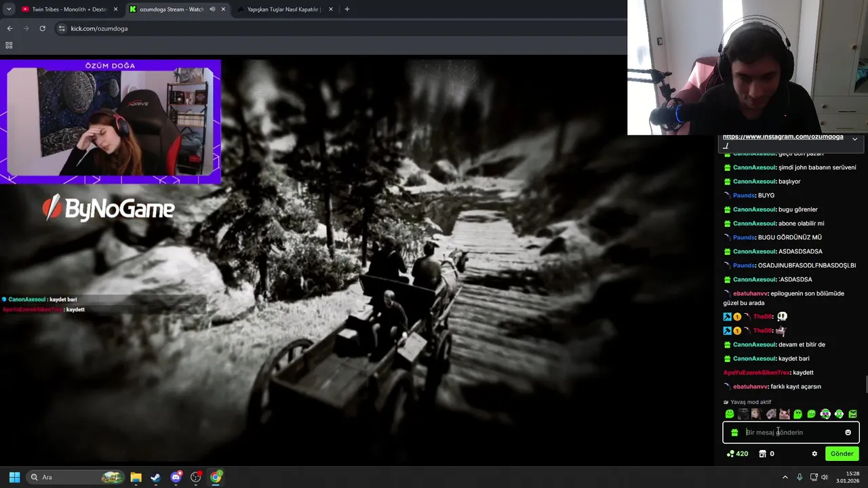This screenshot has height=488, width=868.
Task: Click the channel points icon beside 420
Action: pyautogui.click(x=730, y=454)
